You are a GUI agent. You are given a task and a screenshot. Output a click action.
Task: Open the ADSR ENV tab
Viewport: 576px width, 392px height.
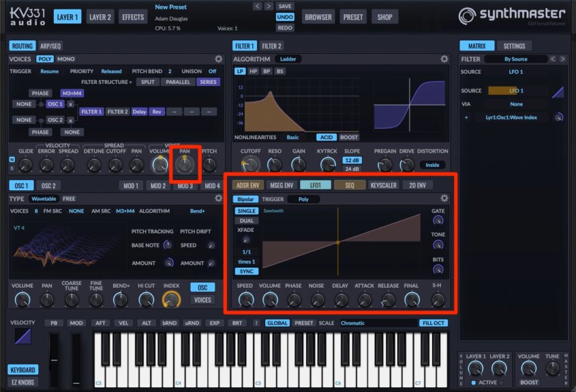[x=248, y=186]
